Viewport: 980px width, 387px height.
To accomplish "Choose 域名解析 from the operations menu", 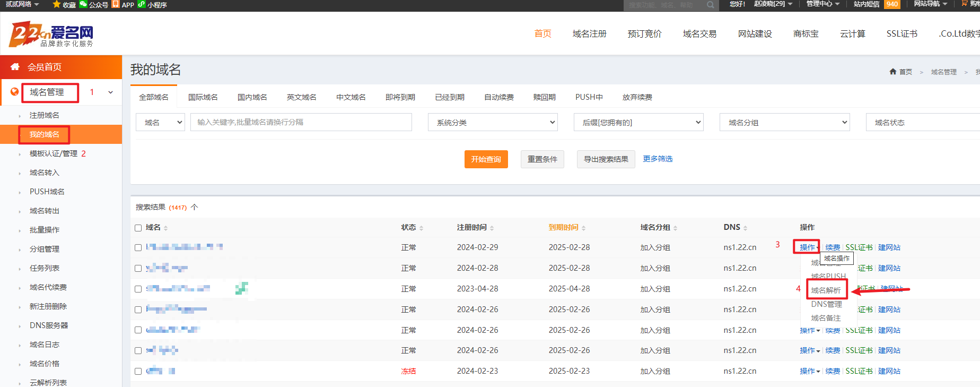I will pos(826,290).
